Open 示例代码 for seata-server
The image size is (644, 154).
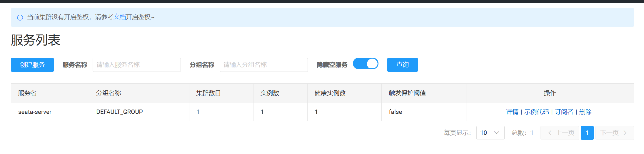tap(537, 112)
